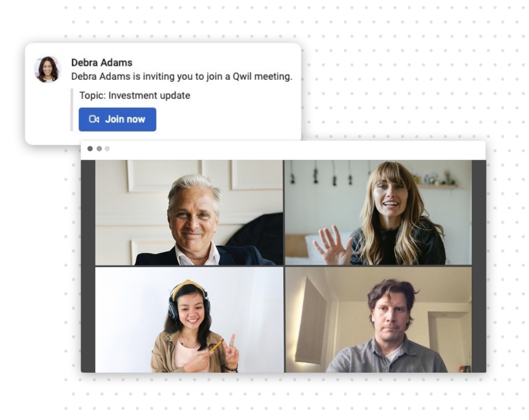Image resolution: width=529 pixels, height=420 pixels.
Task: Click the peace-sign hand of headphone woman
Action: click(231, 350)
